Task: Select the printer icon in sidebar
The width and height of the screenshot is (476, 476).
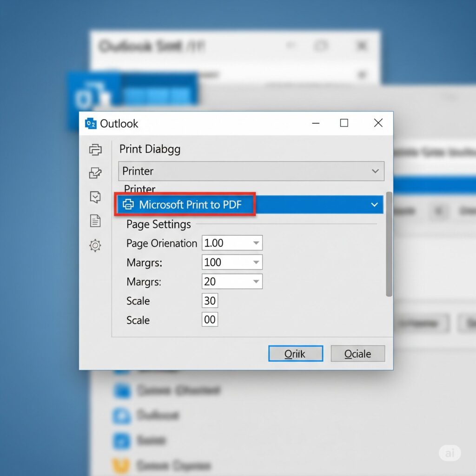Action: coord(95,150)
